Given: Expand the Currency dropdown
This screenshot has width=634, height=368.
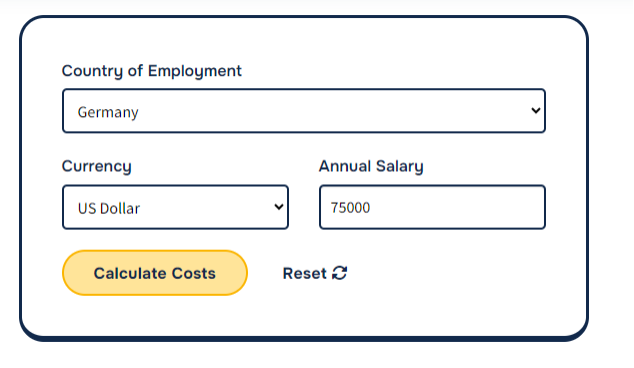Looking at the screenshot, I should [x=175, y=207].
